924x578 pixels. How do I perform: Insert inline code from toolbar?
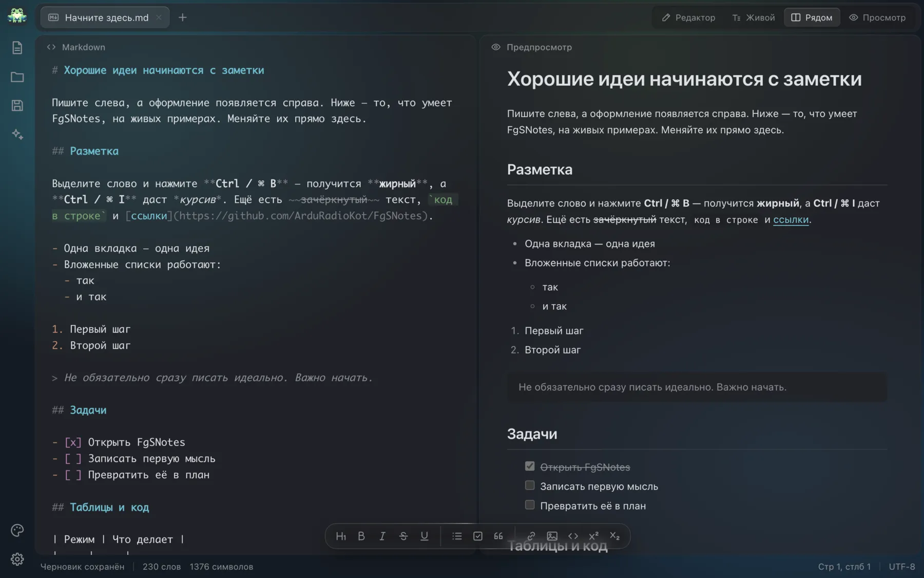click(573, 536)
